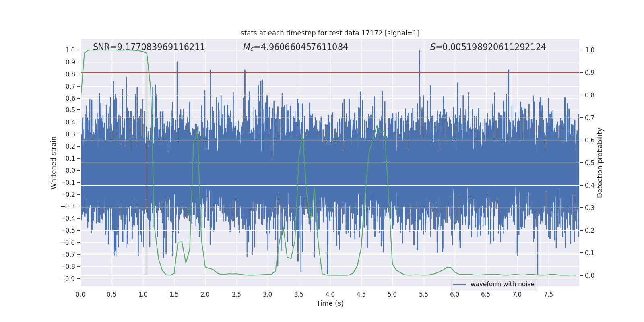The height and width of the screenshot is (322, 644).
Task: Click the x-axis tick label 4.0
Action: click(330, 294)
